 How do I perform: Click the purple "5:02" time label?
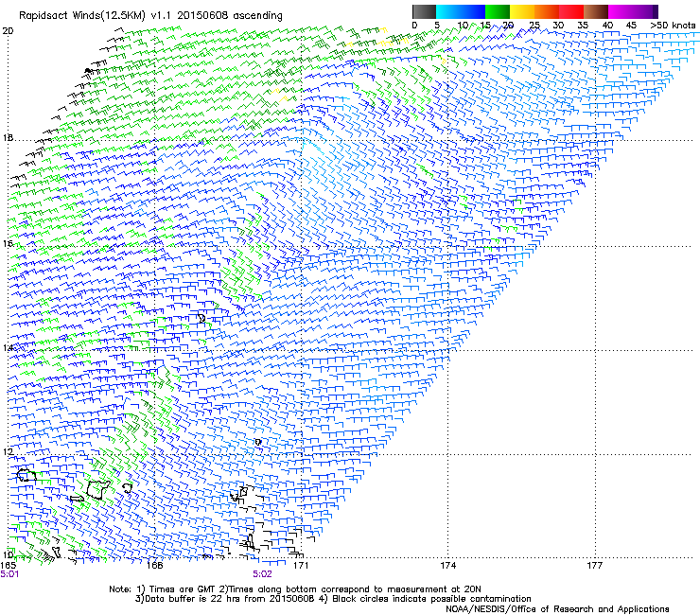pyautogui.click(x=262, y=574)
